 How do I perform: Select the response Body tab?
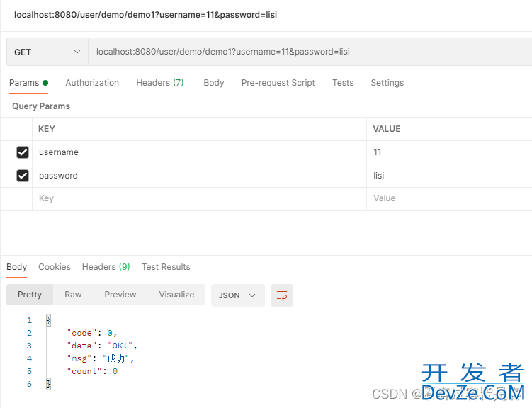[x=16, y=267]
